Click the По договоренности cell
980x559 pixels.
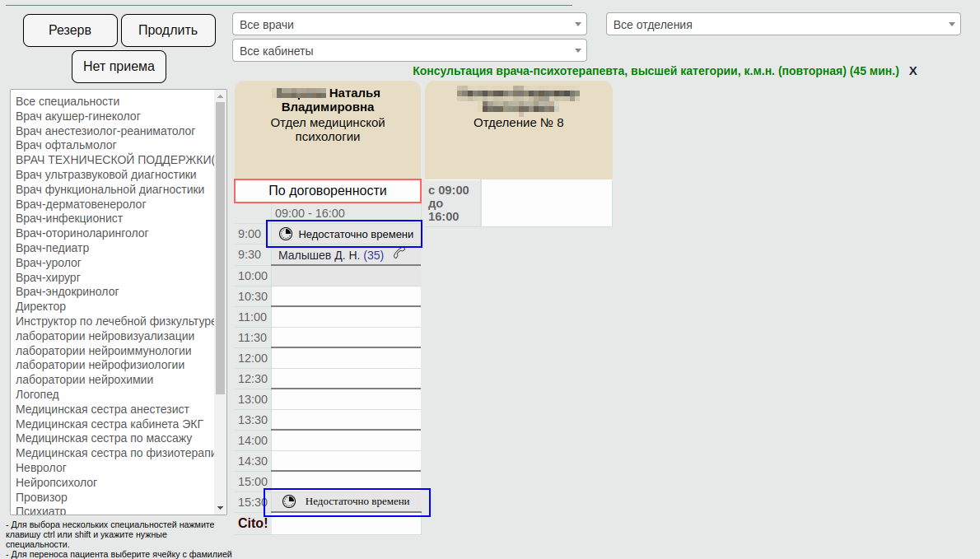pos(327,191)
